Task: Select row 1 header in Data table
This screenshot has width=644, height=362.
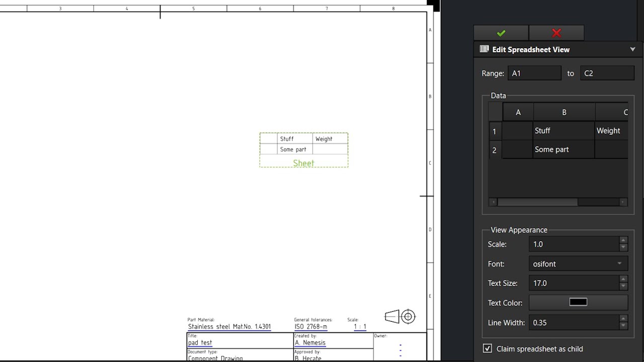Action: click(495, 131)
